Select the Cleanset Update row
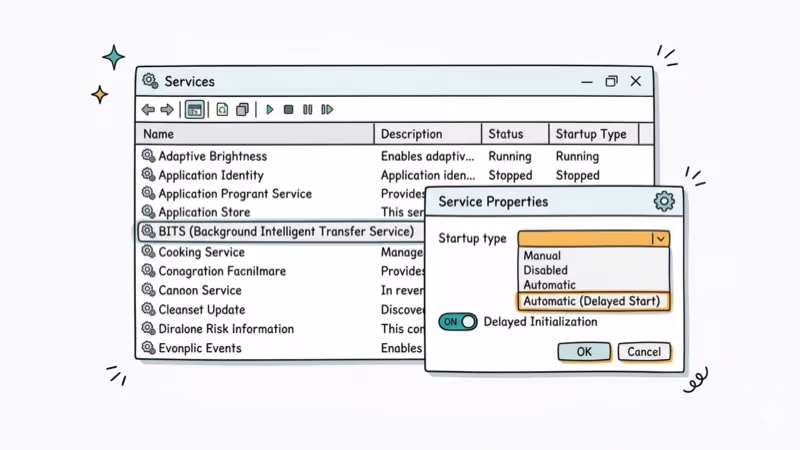The height and width of the screenshot is (450, 800). [x=281, y=309]
